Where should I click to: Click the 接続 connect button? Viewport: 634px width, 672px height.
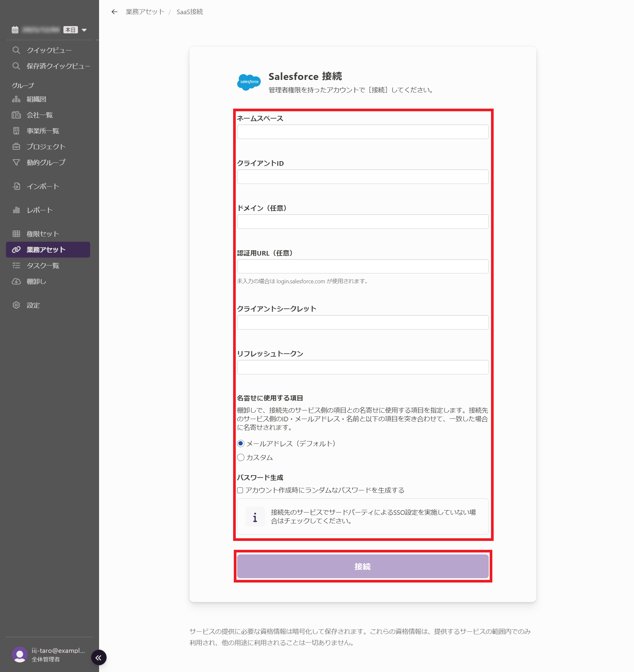[362, 566]
